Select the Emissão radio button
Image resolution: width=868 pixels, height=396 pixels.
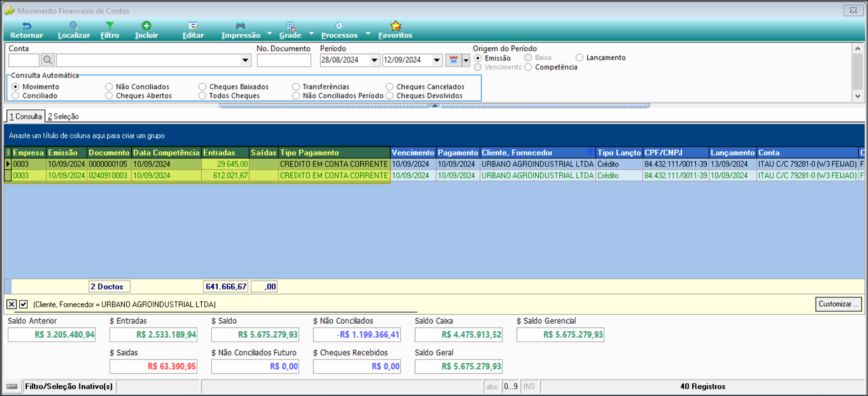(x=478, y=58)
